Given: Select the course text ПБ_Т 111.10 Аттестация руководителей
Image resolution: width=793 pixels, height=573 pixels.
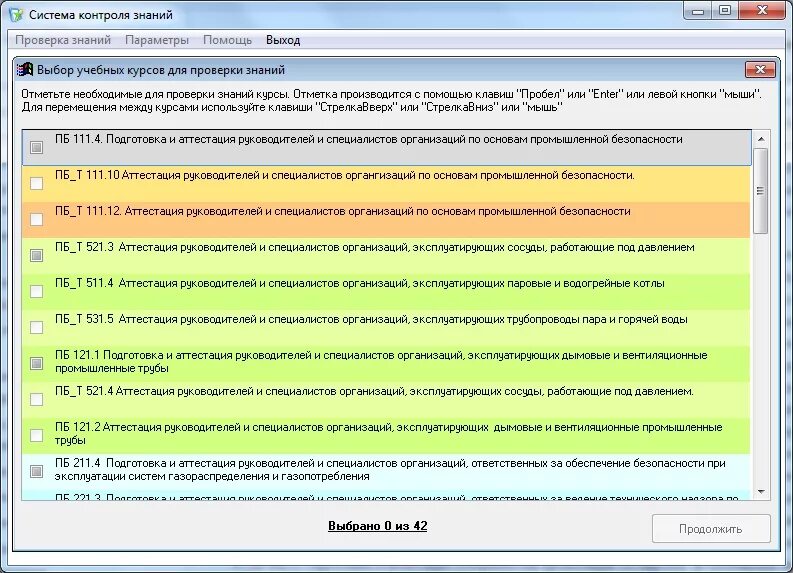Looking at the screenshot, I should [344, 175].
